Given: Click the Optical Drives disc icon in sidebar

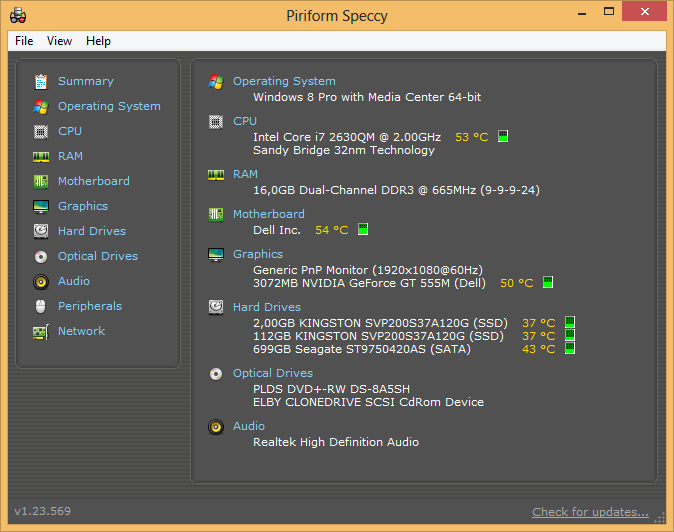Looking at the screenshot, I should coord(41,257).
